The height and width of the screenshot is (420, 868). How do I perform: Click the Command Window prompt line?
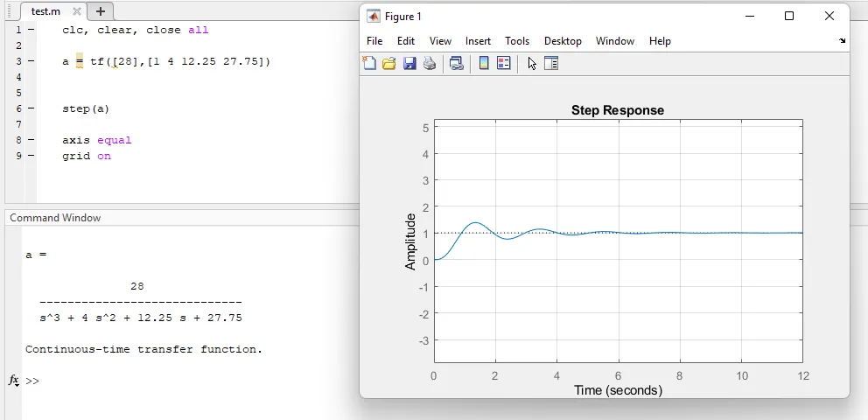pyautogui.click(x=175, y=381)
